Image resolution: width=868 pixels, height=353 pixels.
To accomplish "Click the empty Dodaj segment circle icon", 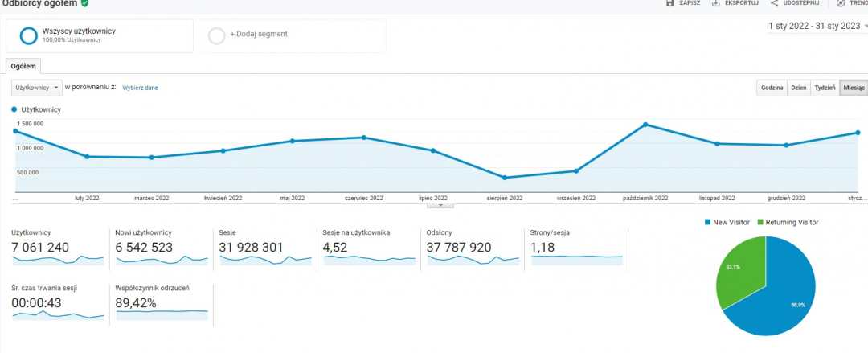I will 216,35.
